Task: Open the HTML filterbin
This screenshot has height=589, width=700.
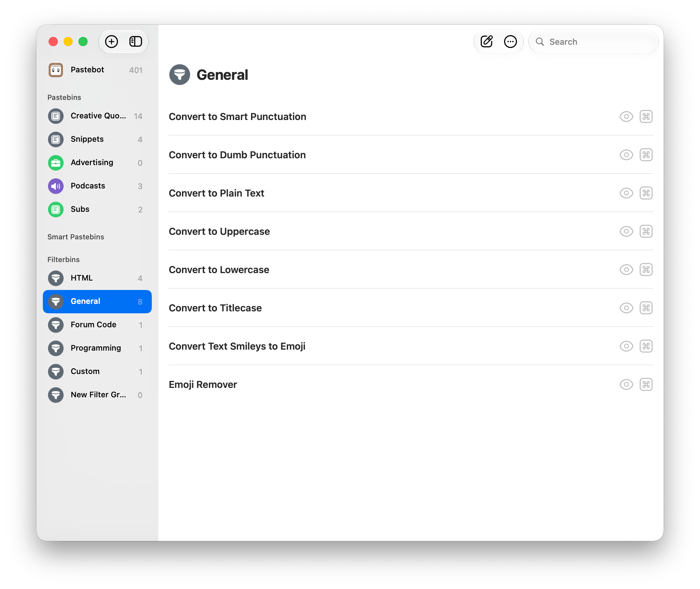Action: 97,278
